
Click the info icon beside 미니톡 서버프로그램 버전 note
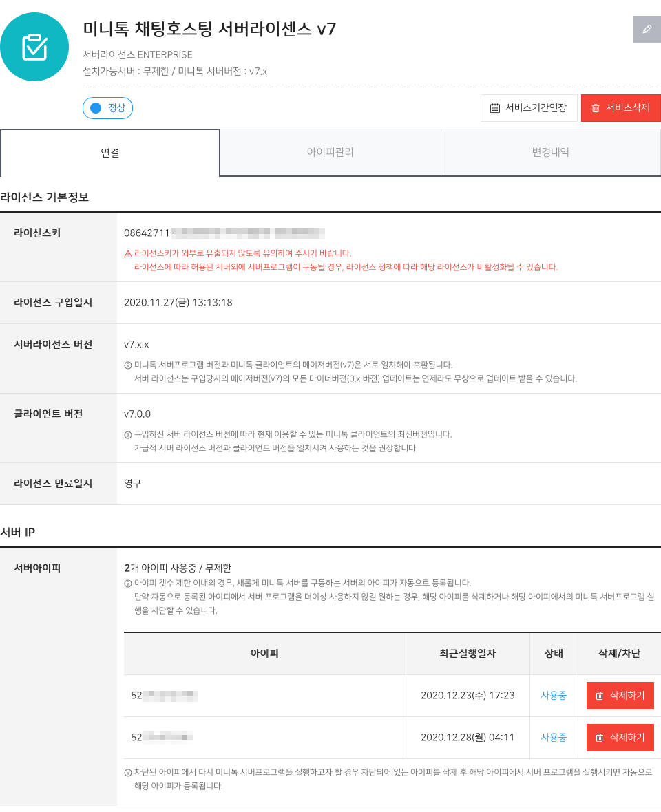(128, 365)
